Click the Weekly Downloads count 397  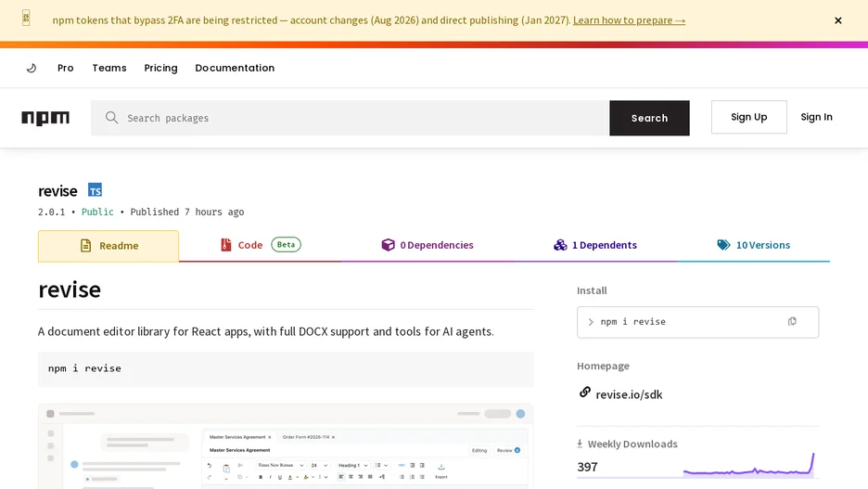[587, 468]
